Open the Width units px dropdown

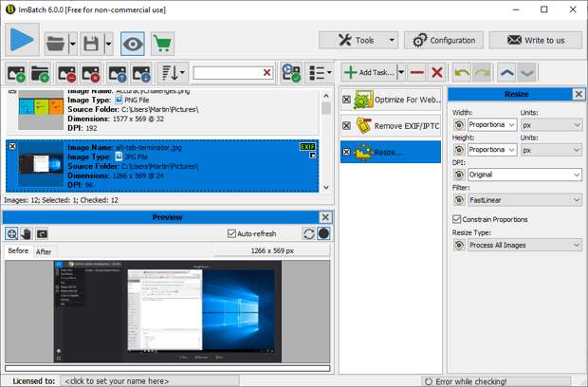[x=551, y=125]
